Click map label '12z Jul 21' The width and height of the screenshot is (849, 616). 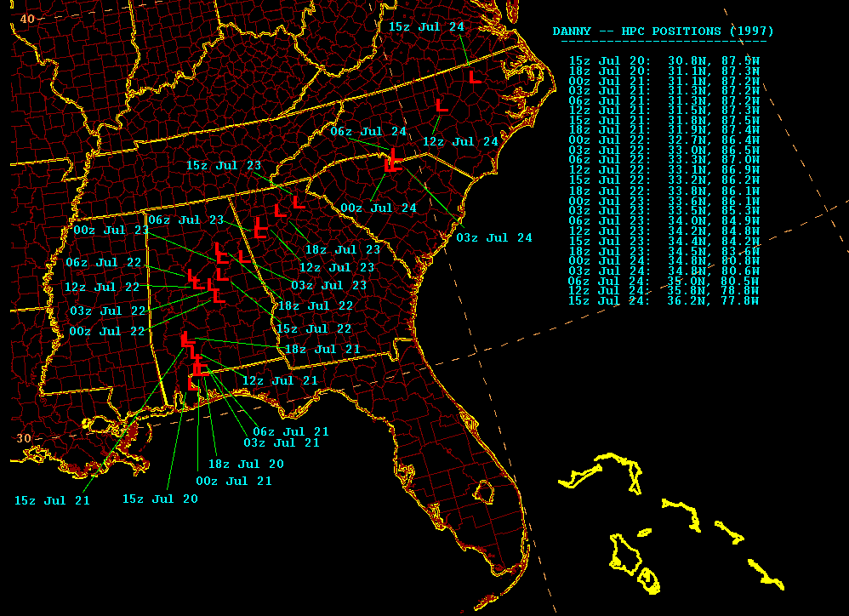tap(279, 380)
